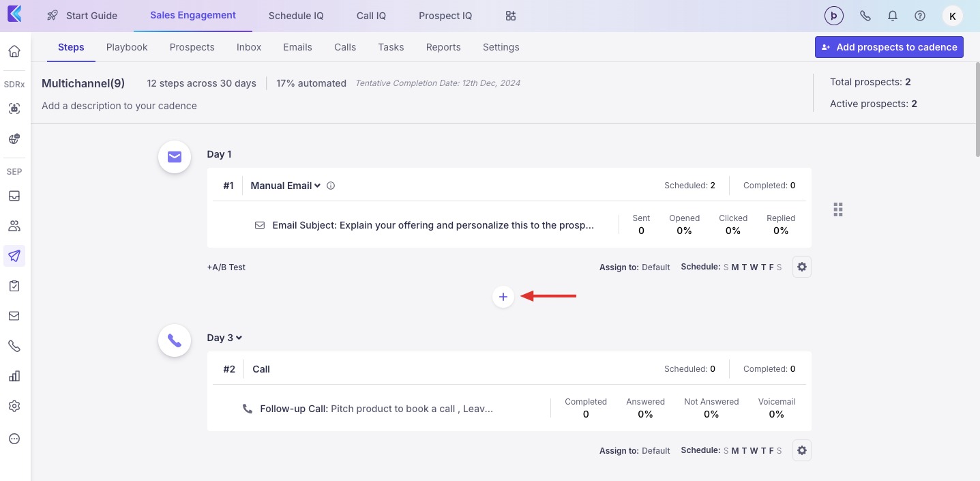This screenshot has width=980, height=481.
Task: Open step 1 settings gear
Action: click(802, 267)
